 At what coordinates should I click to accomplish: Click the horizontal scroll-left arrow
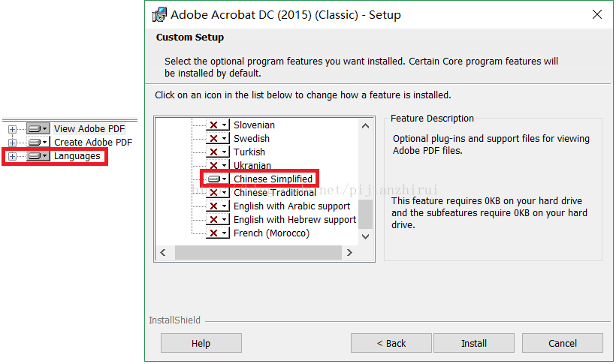163,252
